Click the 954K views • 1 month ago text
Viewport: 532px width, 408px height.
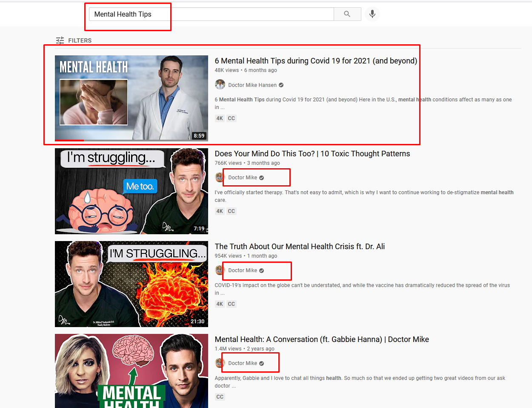click(x=246, y=256)
